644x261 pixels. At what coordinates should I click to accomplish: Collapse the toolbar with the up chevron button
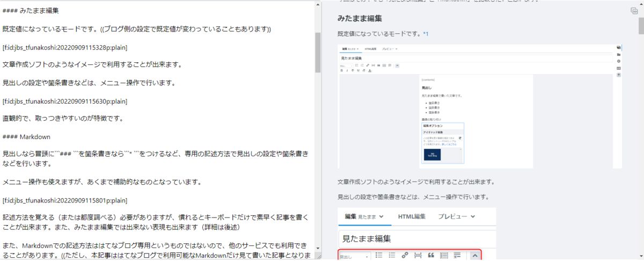(x=474, y=256)
